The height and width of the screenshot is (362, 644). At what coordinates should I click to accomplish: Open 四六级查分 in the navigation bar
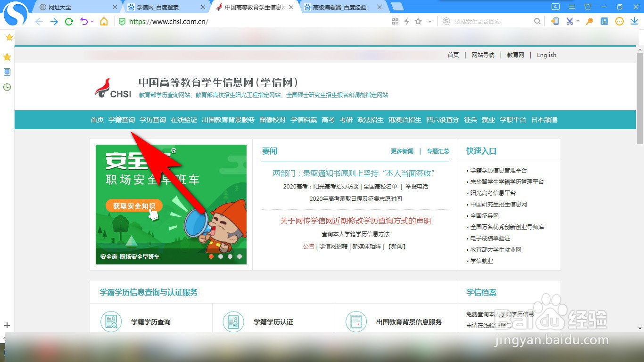click(443, 120)
